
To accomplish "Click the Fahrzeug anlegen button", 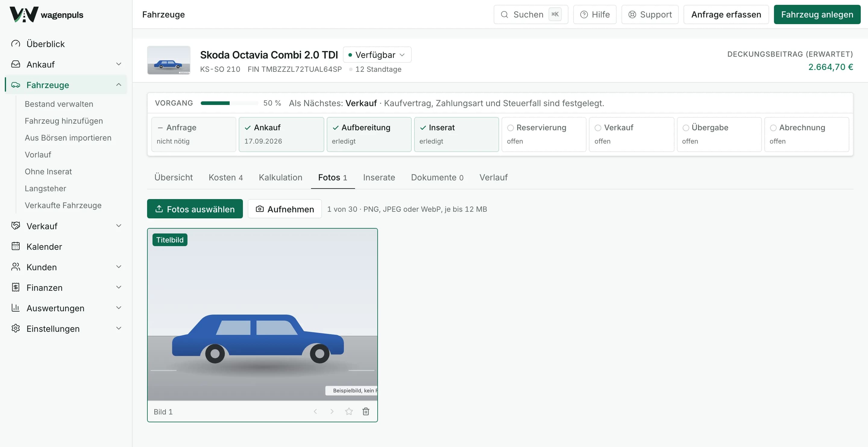I will [x=817, y=14].
